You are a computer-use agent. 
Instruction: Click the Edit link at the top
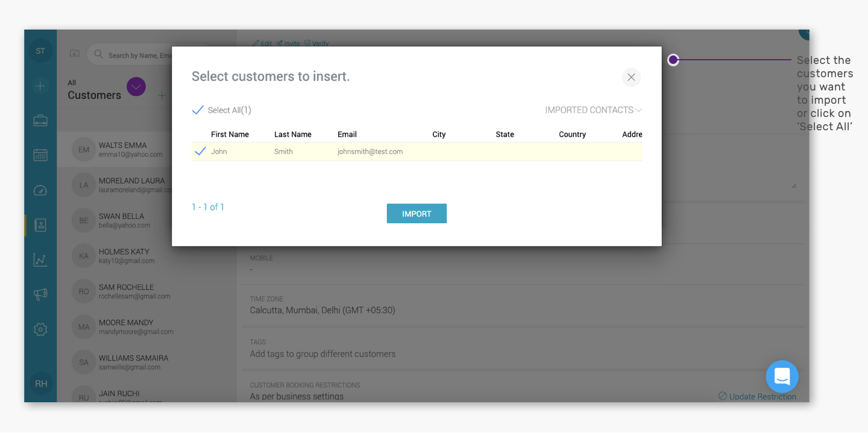point(262,43)
